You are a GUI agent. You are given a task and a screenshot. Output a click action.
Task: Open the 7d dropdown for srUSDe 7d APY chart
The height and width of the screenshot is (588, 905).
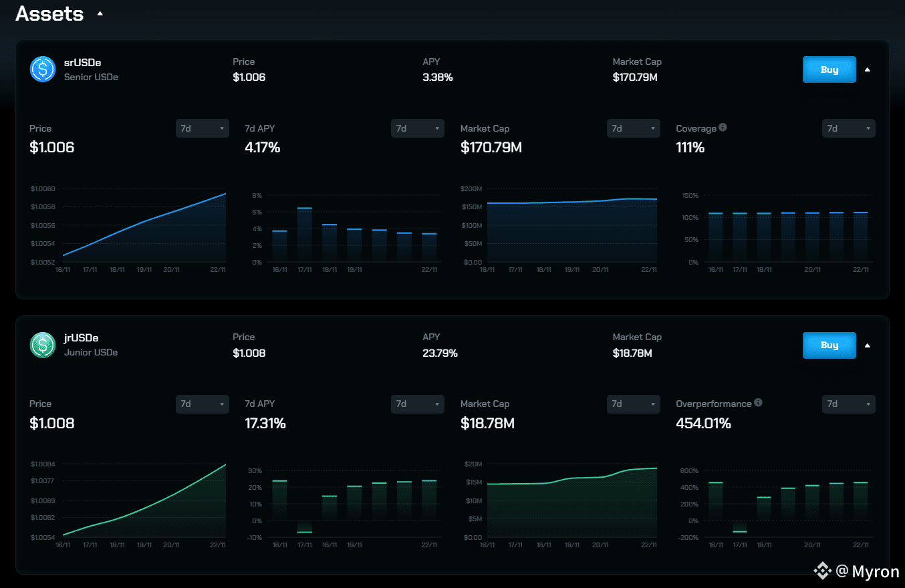418,128
